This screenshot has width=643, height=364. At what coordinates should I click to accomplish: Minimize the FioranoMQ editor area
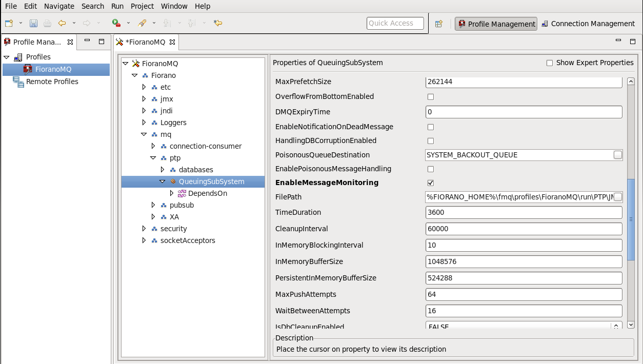pos(618,41)
